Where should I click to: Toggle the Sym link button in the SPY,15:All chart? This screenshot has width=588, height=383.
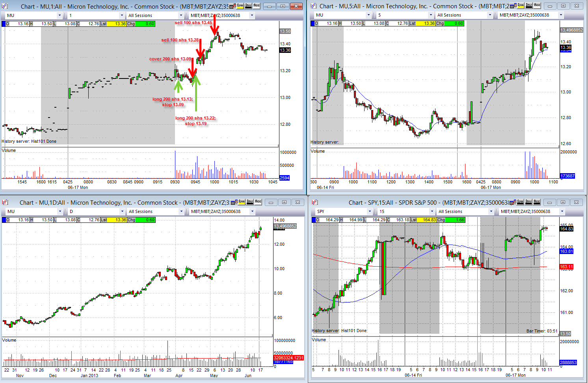(x=520, y=202)
